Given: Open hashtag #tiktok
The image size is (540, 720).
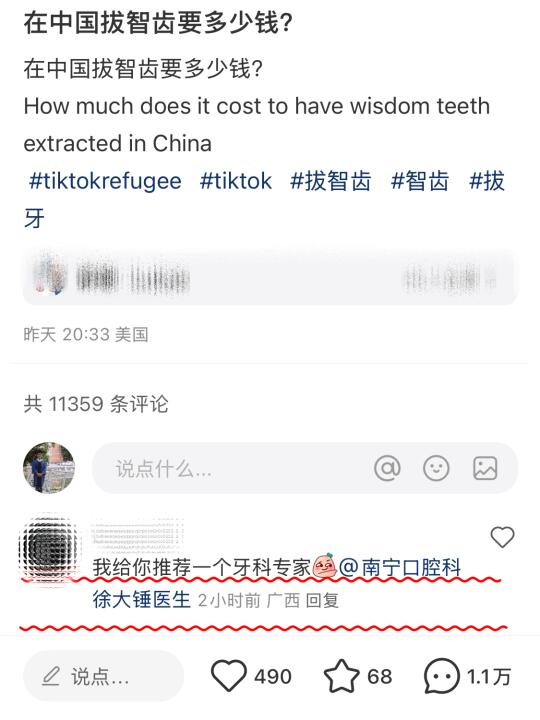Looking at the screenshot, I should (236, 181).
